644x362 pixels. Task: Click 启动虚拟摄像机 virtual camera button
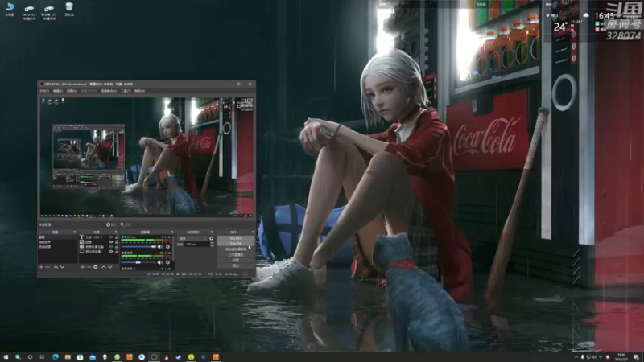click(236, 249)
